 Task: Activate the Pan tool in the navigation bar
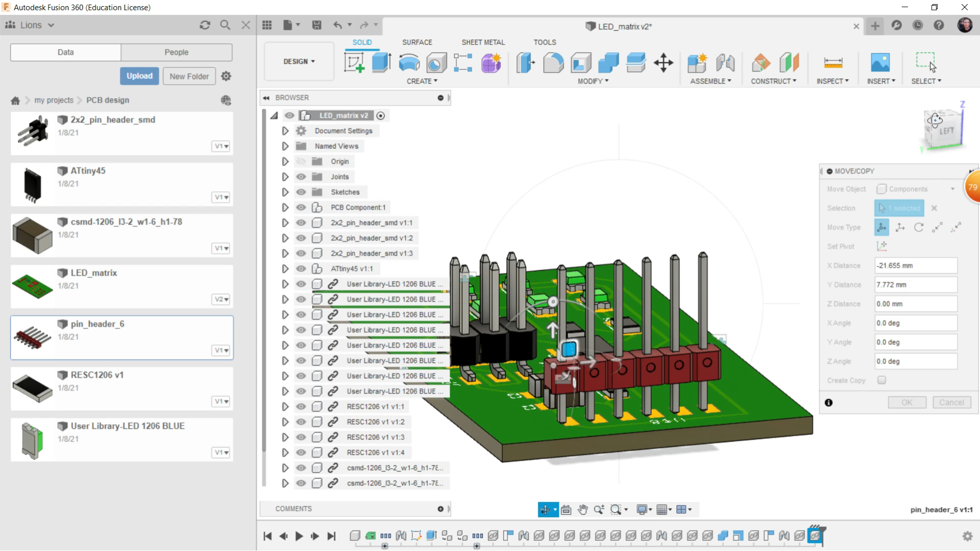(583, 510)
